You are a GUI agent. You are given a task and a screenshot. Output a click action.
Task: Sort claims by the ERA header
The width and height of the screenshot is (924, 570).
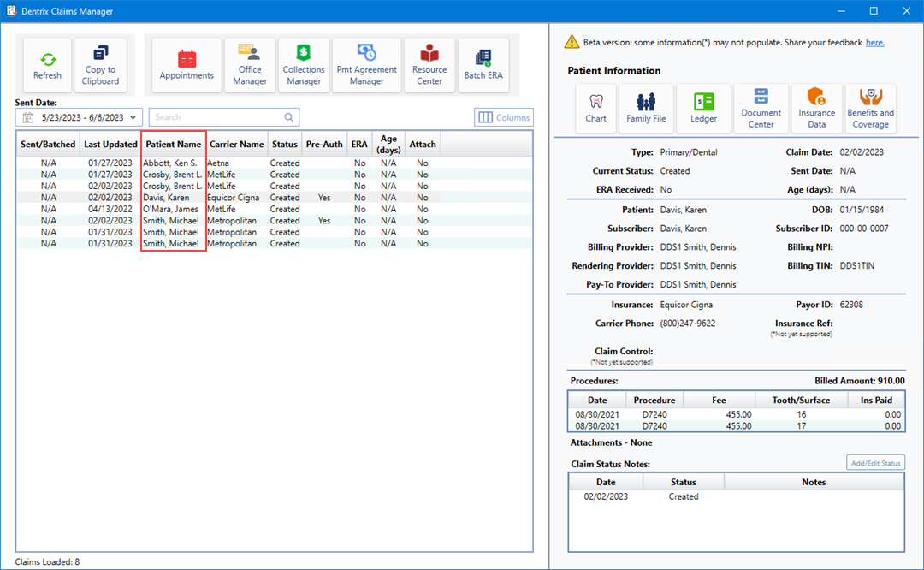359,145
